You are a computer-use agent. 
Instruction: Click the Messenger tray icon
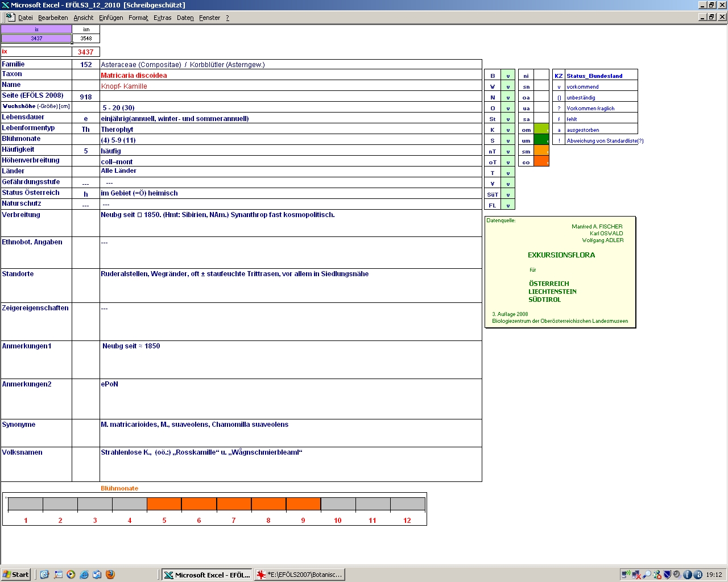tap(657, 575)
